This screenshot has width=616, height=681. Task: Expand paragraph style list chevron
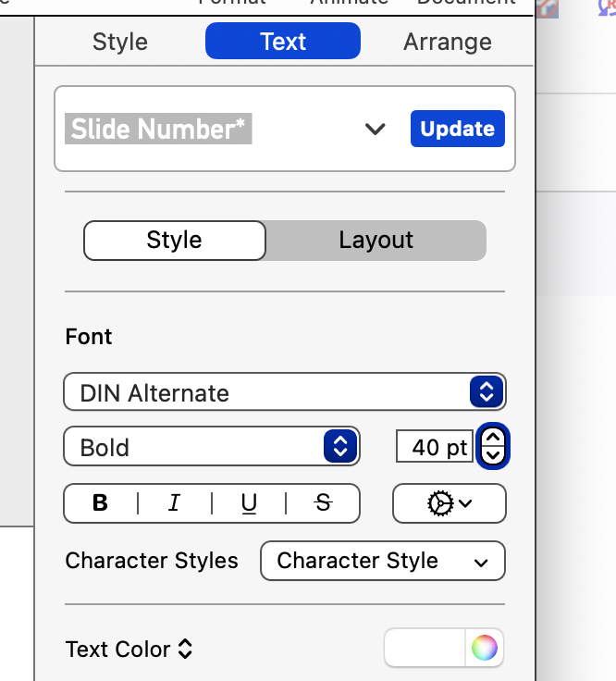point(375,130)
